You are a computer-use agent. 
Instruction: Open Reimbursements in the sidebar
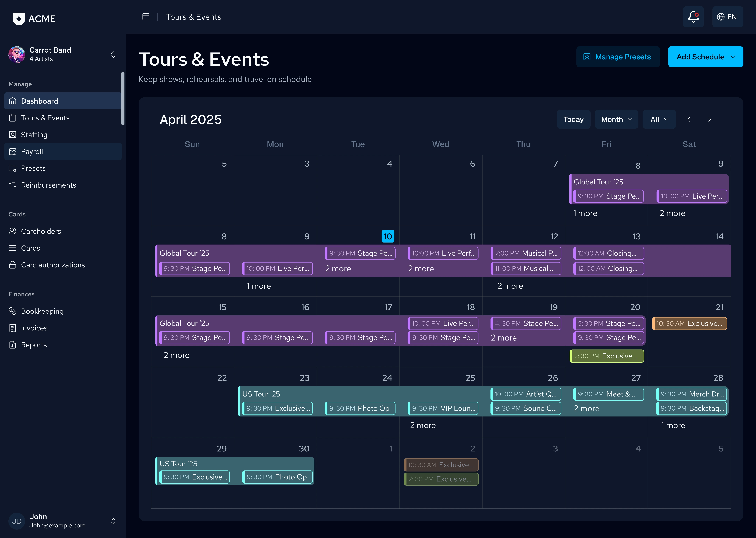pos(48,185)
